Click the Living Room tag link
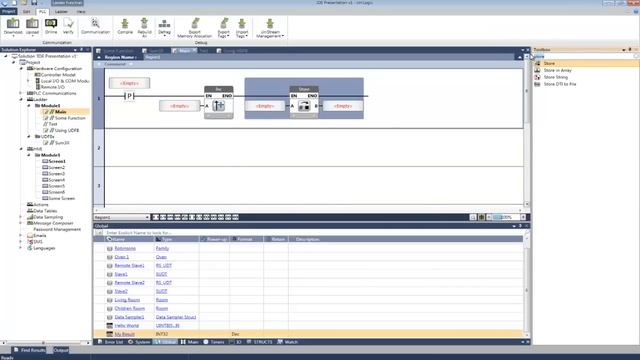Screen dimensions: 640x360 tap(127, 300)
